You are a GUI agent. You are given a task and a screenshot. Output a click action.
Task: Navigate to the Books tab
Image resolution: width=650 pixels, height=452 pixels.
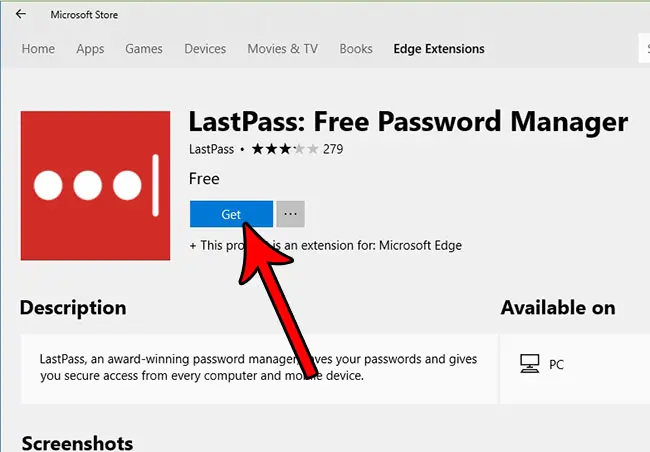click(356, 49)
